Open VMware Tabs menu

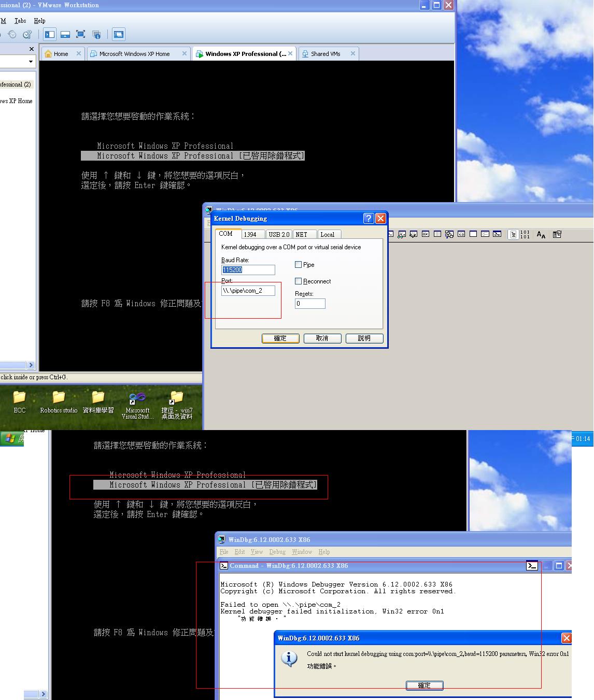(20, 21)
